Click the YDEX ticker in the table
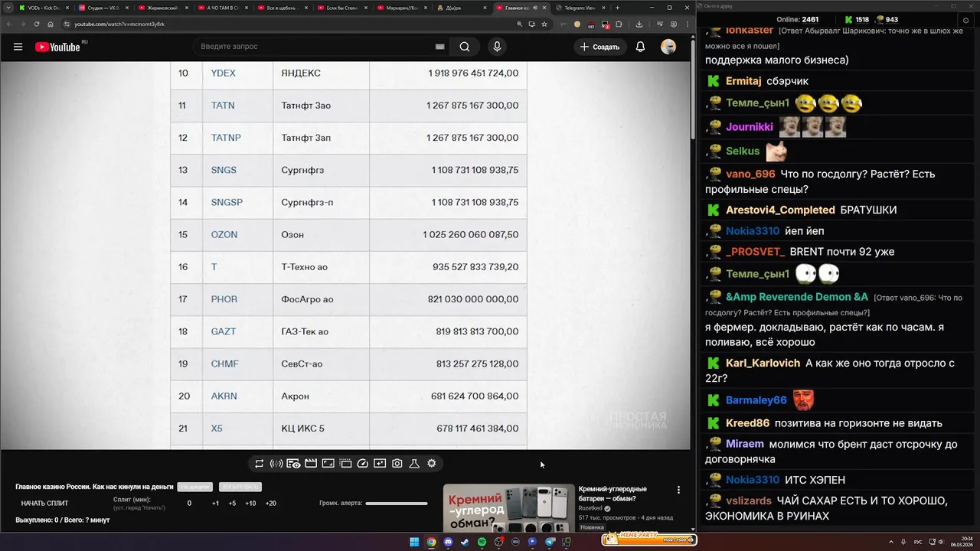Viewport: 980px width, 551px height. (x=224, y=73)
